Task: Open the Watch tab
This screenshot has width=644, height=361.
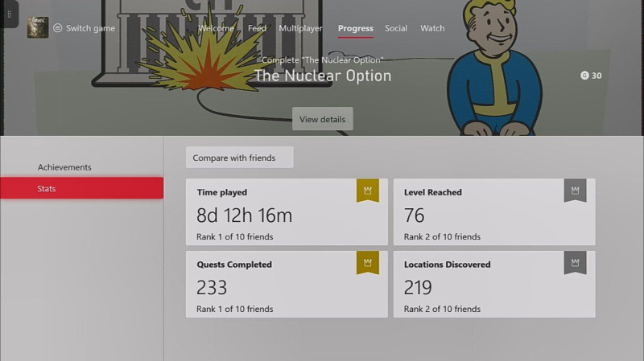Action: click(432, 28)
